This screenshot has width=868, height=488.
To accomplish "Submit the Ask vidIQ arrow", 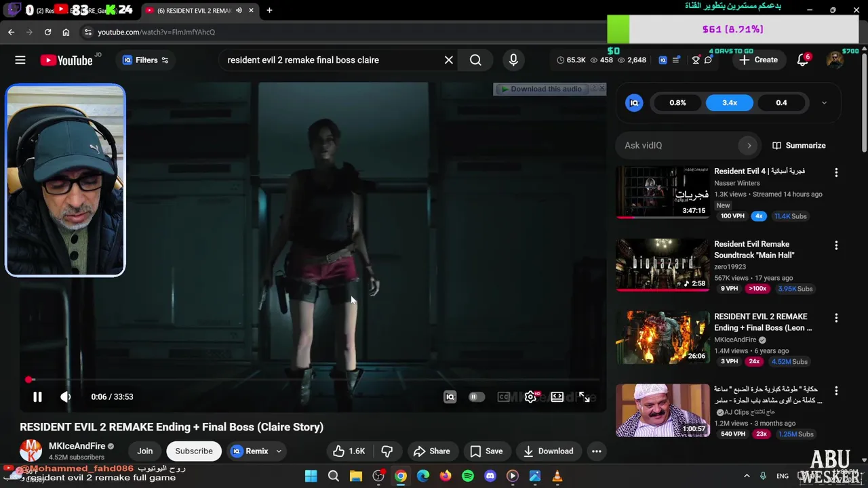I will (x=749, y=146).
